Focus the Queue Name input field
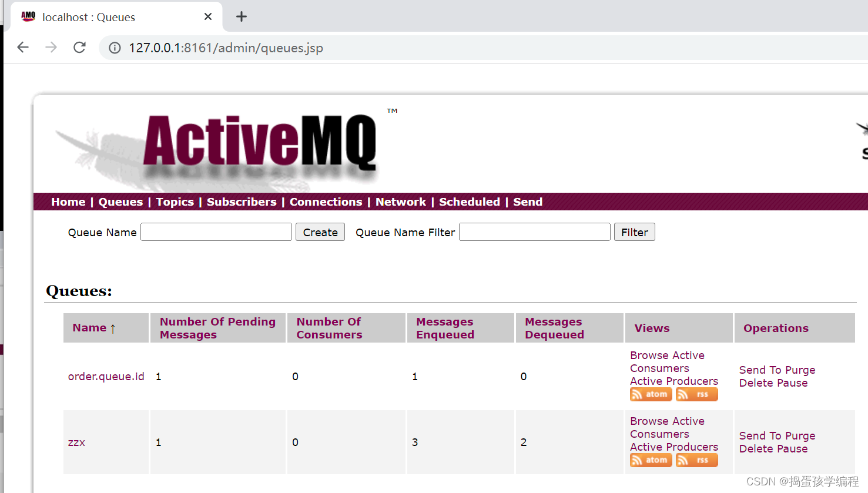868x493 pixels. [216, 232]
